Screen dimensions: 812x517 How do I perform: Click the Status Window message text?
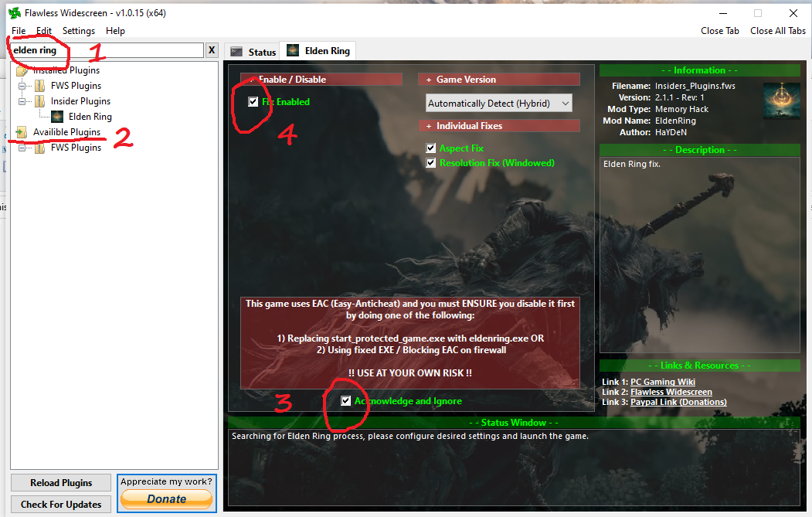[x=410, y=436]
